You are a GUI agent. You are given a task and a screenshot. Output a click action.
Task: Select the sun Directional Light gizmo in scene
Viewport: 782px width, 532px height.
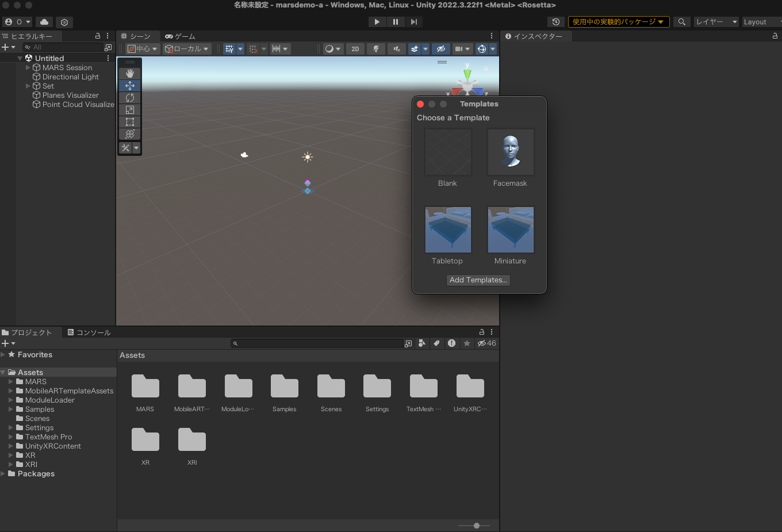tap(308, 157)
